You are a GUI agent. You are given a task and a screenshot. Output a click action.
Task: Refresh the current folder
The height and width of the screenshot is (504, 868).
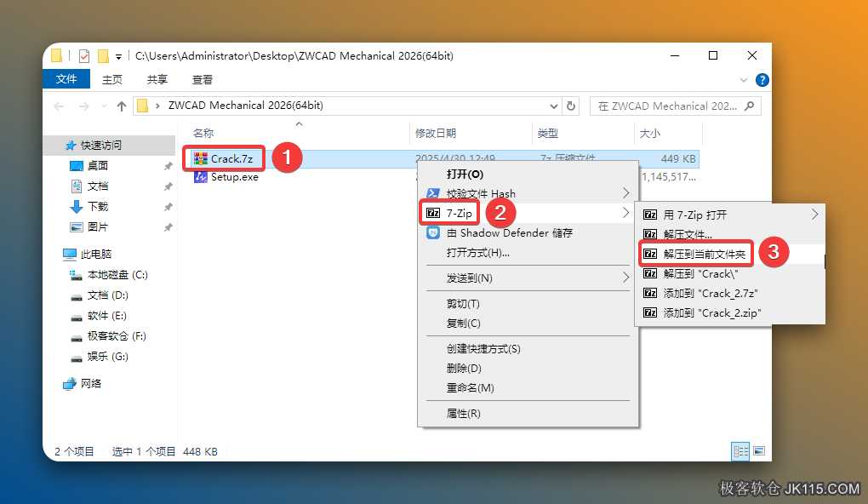[571, 106]
